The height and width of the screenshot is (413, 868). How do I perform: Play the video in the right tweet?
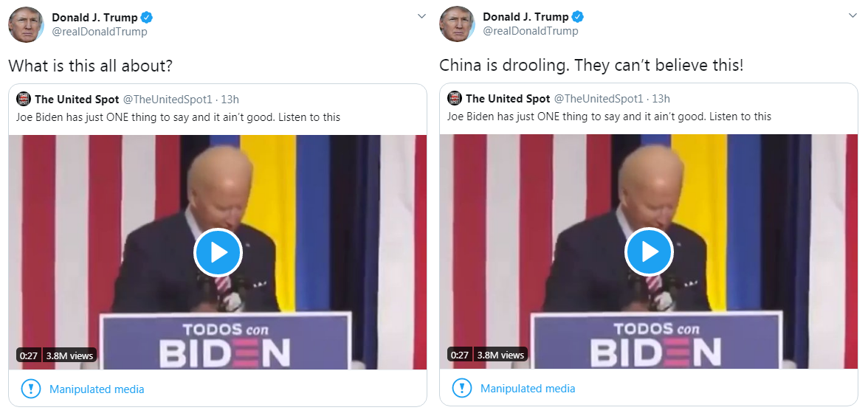point(649,252)
